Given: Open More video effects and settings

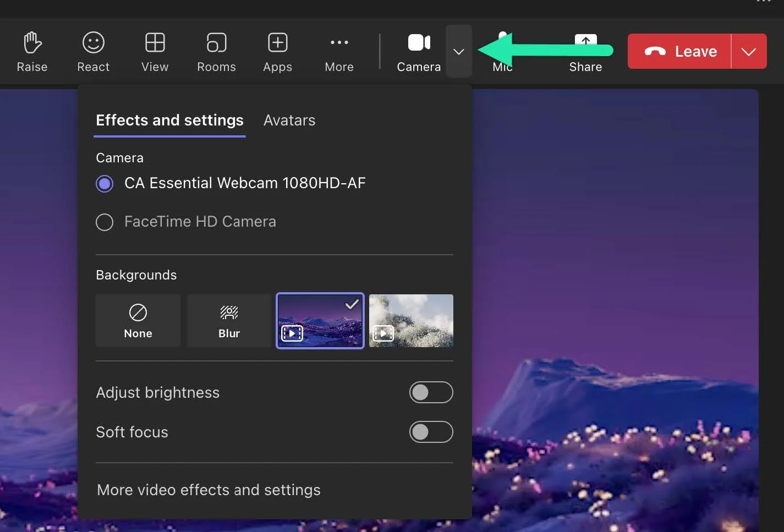Looking at the screenshot, I should coord(209,490).
